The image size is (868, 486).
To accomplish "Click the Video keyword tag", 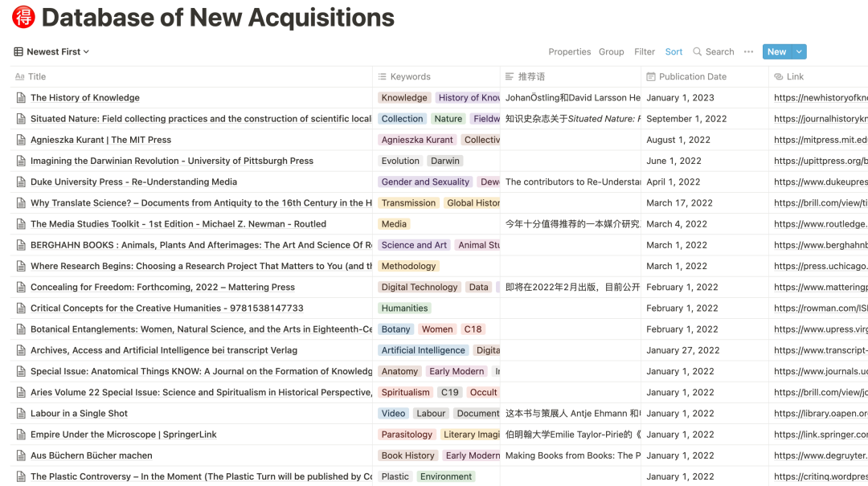I will click(x=394, y=413).
